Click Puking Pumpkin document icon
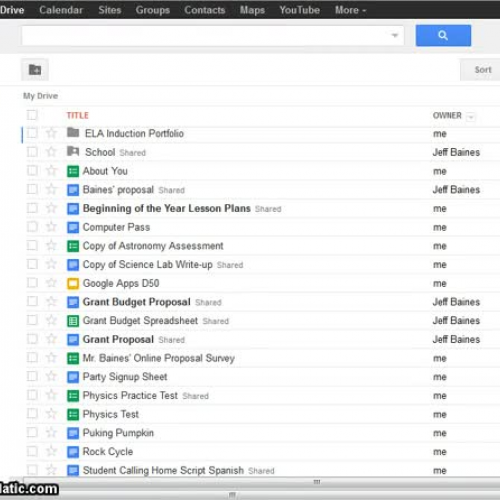 pyautogui.click(x=73, y=433)
